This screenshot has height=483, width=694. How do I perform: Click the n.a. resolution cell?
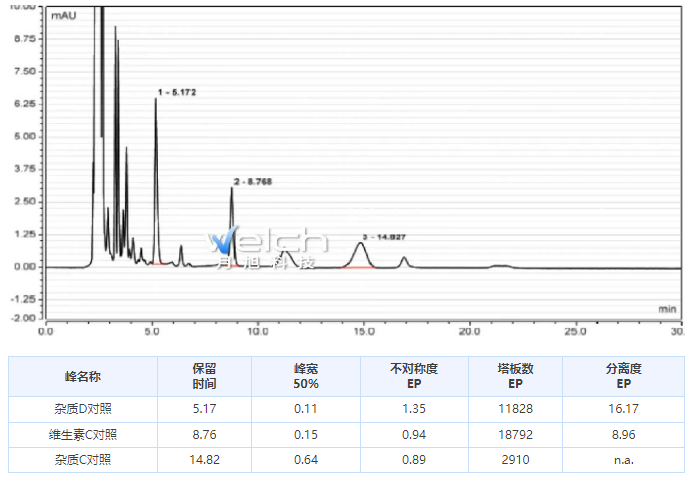coord(623,460)
